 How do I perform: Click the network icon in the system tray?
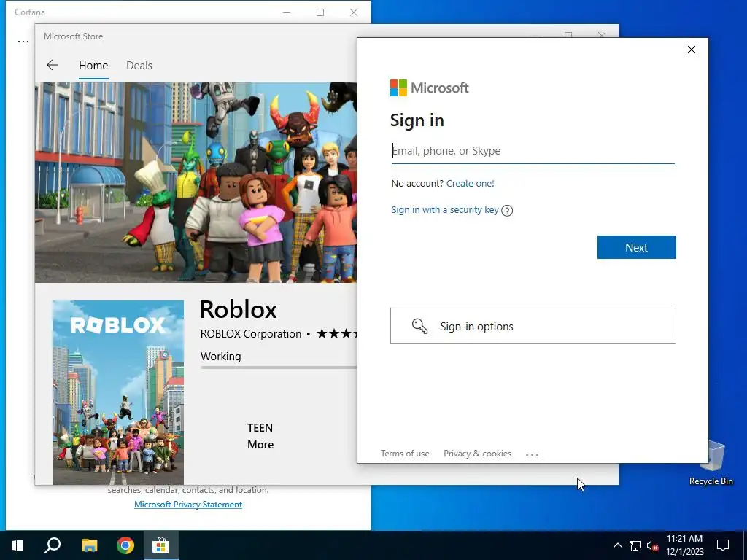point(635,545)
